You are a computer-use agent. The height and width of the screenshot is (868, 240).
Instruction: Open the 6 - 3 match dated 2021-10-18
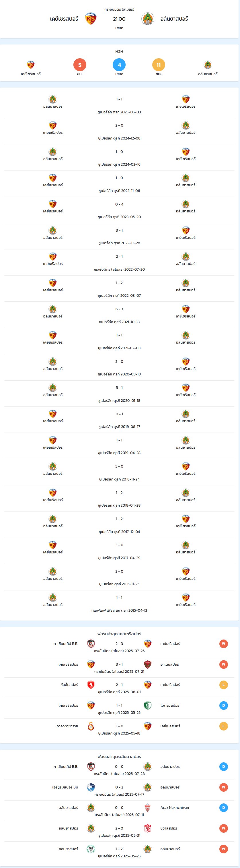(x=119, y=315)
